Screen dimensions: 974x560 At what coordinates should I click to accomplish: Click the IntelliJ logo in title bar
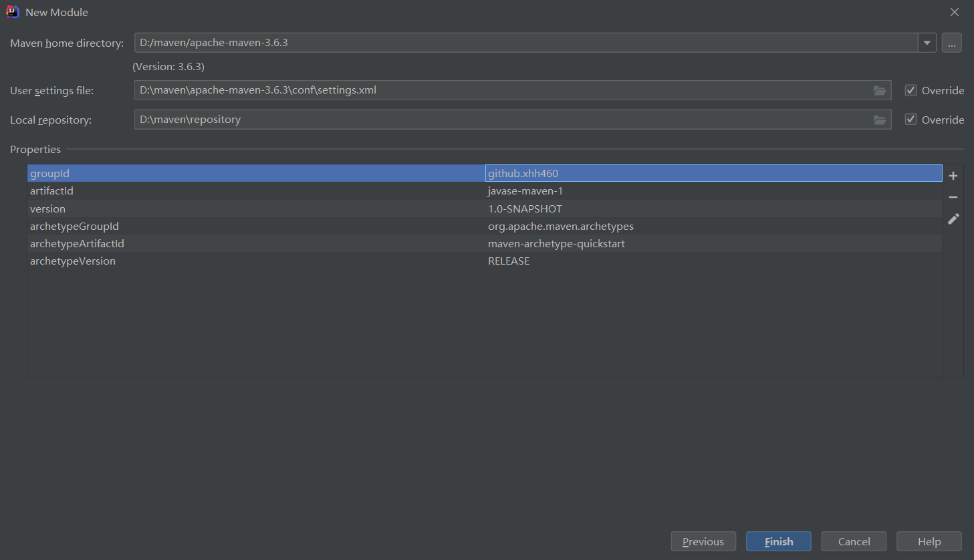[x=13, y=12]
